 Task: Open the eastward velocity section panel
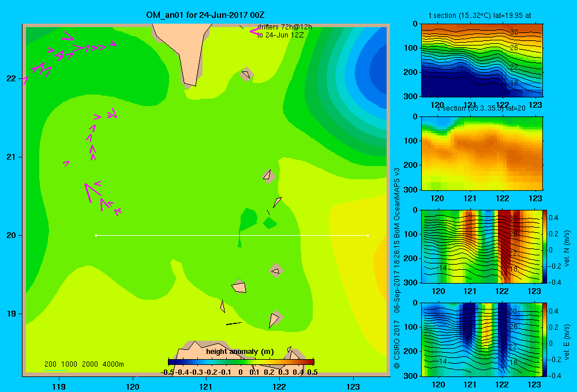point(482,340)
